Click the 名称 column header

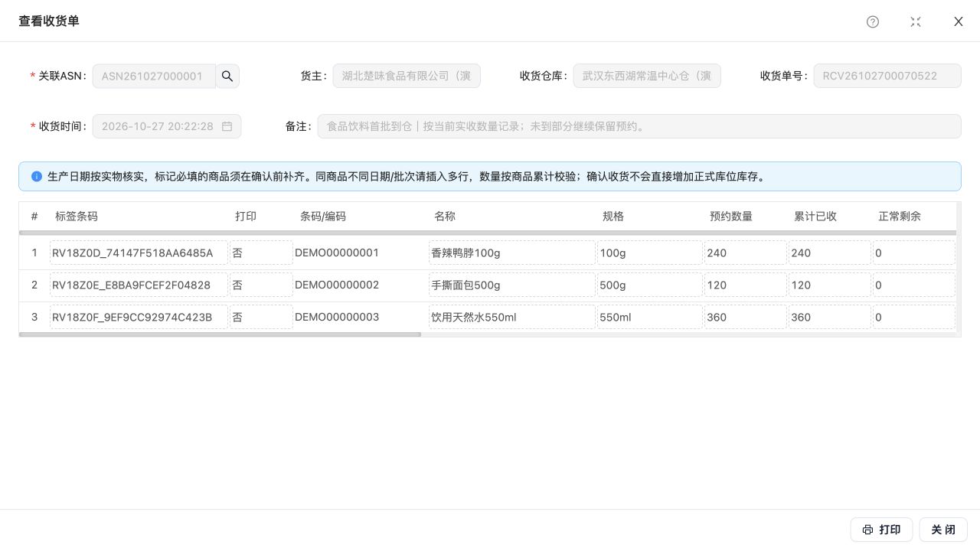coord(445,217)
